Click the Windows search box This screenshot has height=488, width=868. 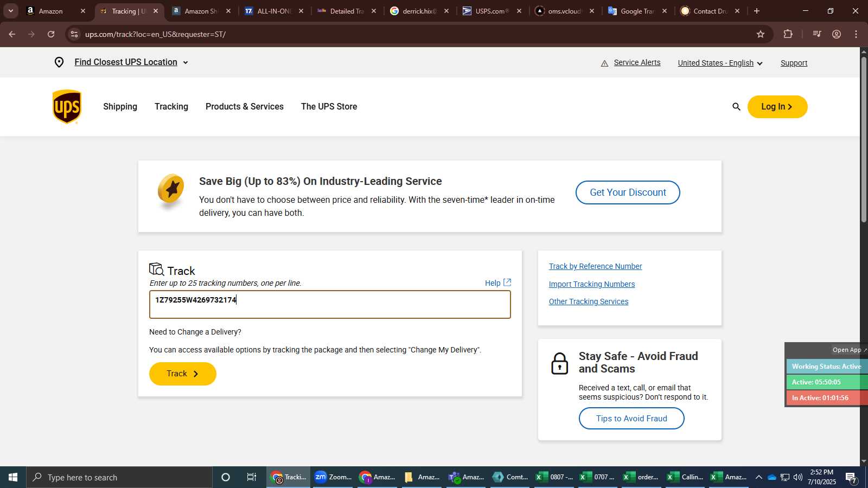pyautogui.click(x=119, y=477)
